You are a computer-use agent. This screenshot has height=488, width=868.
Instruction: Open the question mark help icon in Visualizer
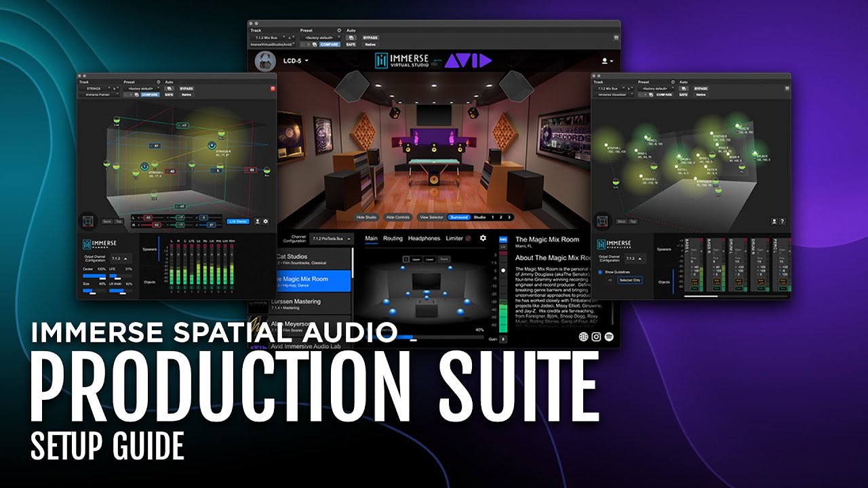pyautogui.click(x=783, y=221)
